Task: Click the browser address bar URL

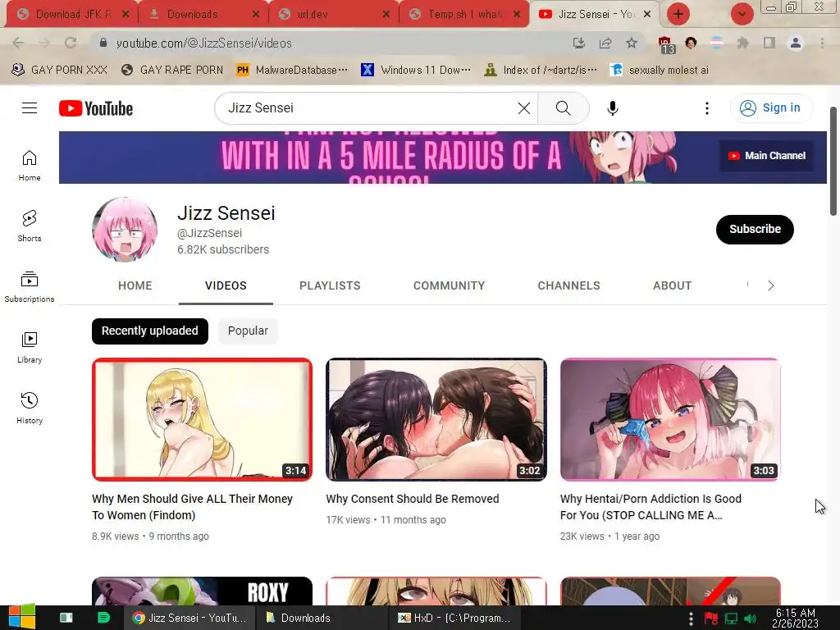Action: [204, 43]
